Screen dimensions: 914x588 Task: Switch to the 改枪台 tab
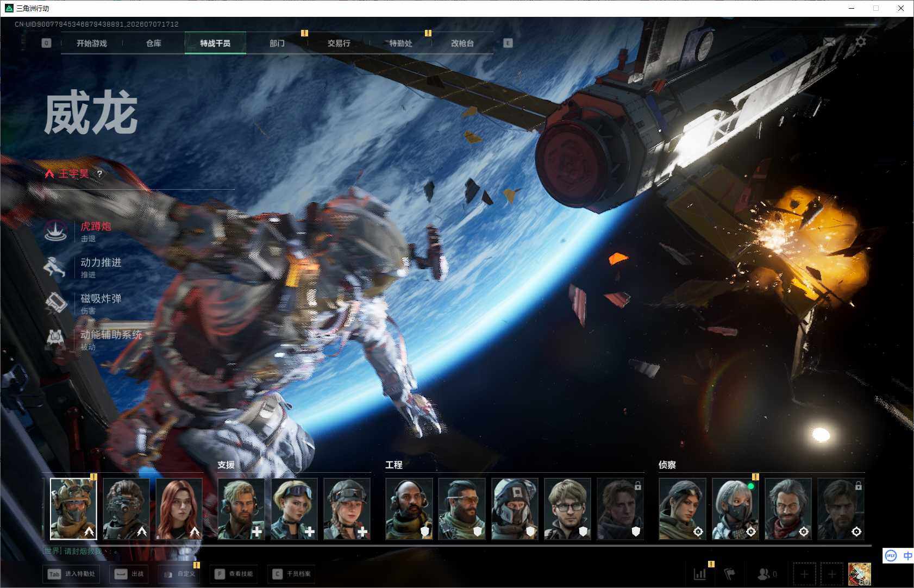pos(462,43)
